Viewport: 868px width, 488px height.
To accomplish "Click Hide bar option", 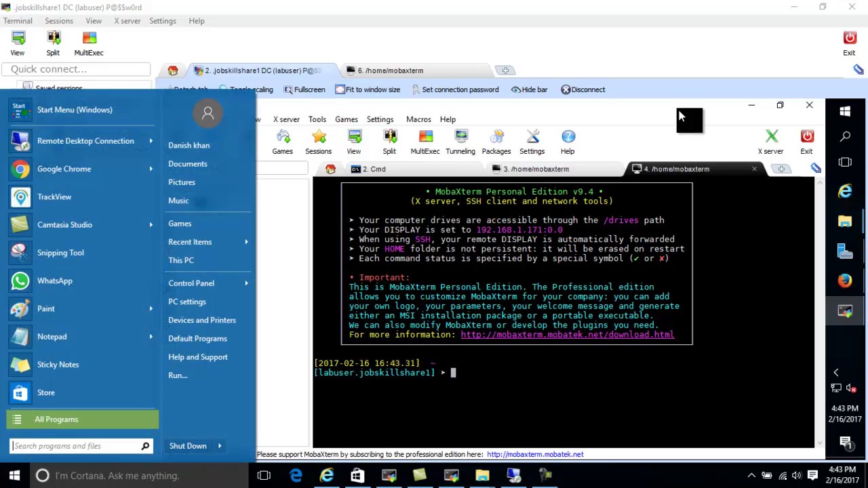I will (x=529, y=89).
